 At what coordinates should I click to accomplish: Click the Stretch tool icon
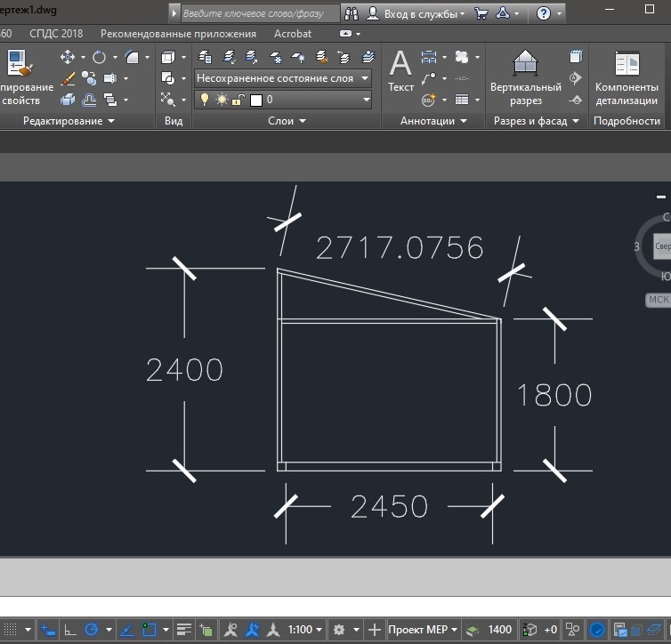[110, 78]
